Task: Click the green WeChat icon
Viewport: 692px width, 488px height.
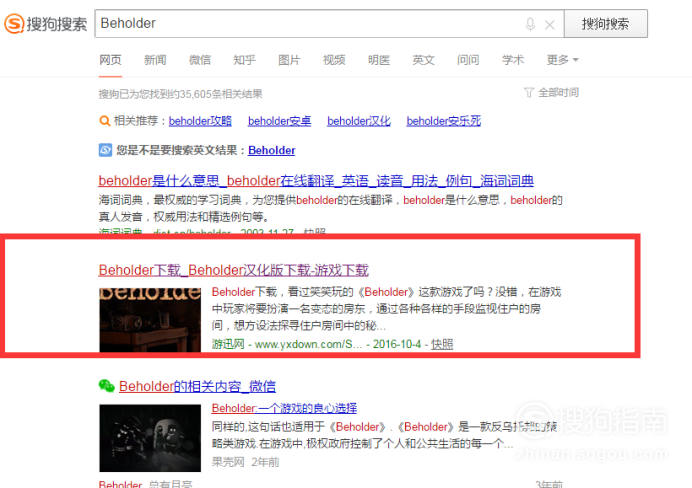Action: (106, 386)
